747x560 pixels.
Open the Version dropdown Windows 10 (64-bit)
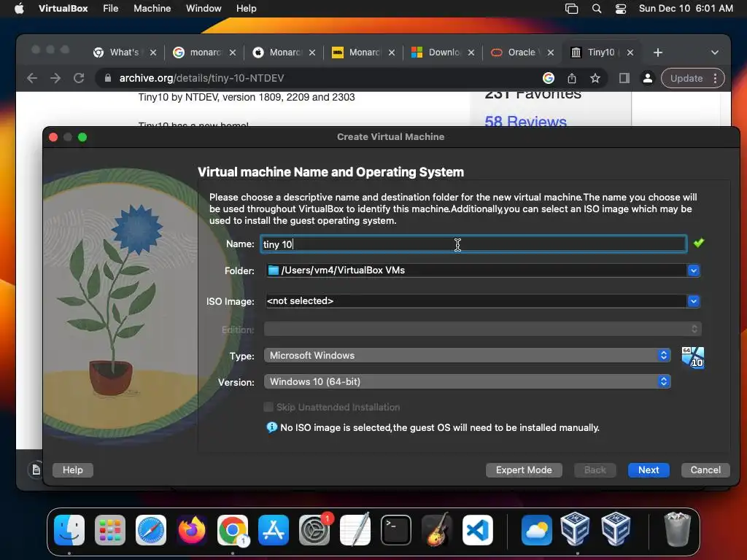(468, 381)
